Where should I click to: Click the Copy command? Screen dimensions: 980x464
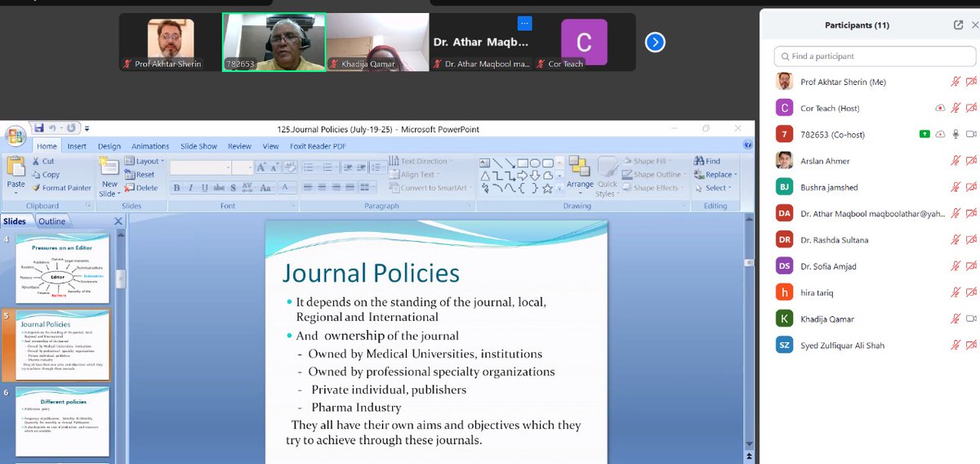45,175
